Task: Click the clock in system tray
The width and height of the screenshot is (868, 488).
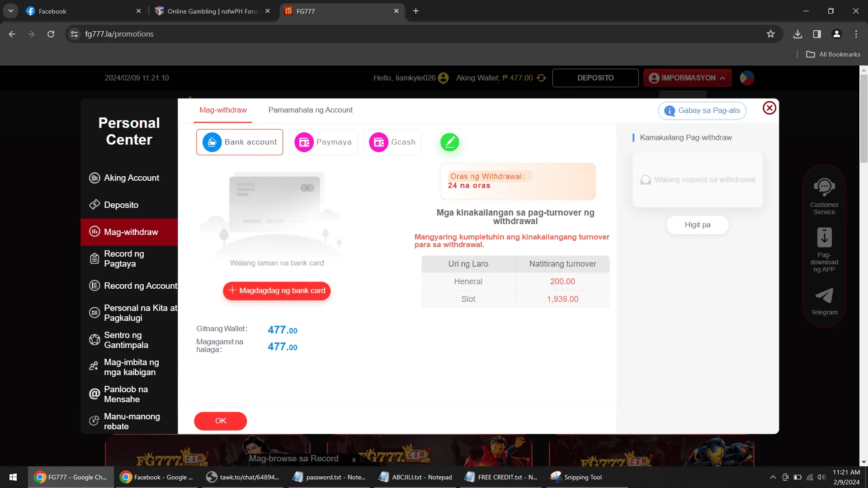Action: pyautogui.click(x=846, y=477)
